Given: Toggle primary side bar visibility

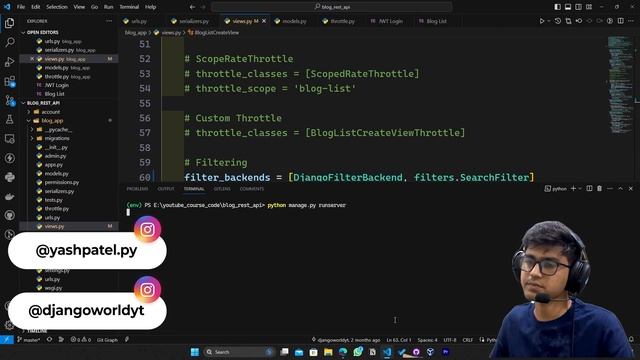Looking at the screenshot, I should [x=558, y=7].
